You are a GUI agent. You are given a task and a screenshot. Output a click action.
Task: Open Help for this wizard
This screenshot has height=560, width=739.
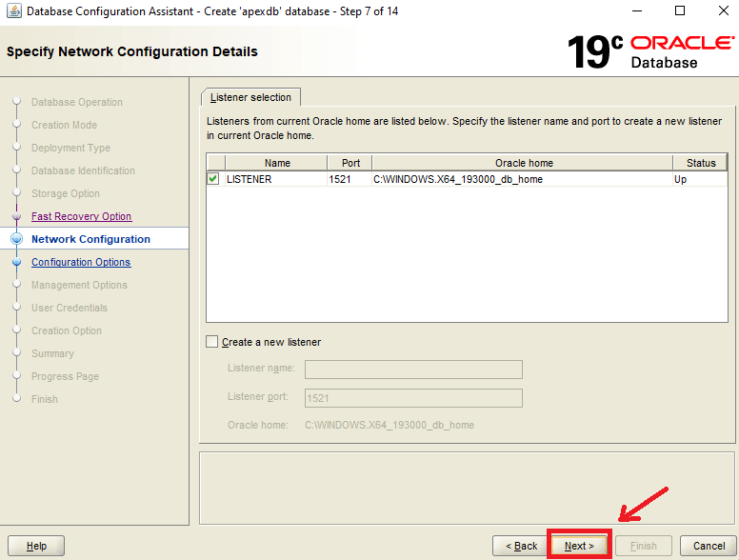tap(36, 546)
